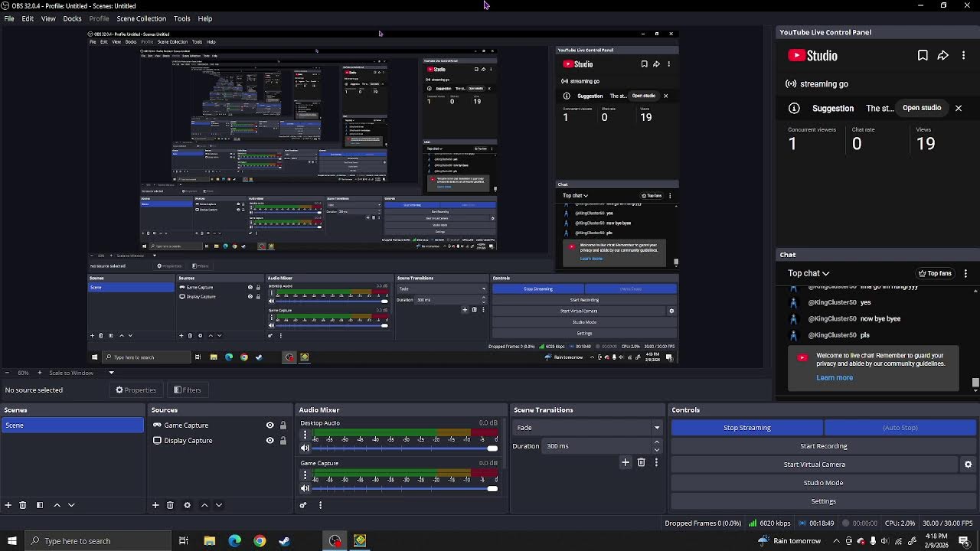Move scene up with Scenes panel arrow
Screen dimensions: 980x551
57,505
